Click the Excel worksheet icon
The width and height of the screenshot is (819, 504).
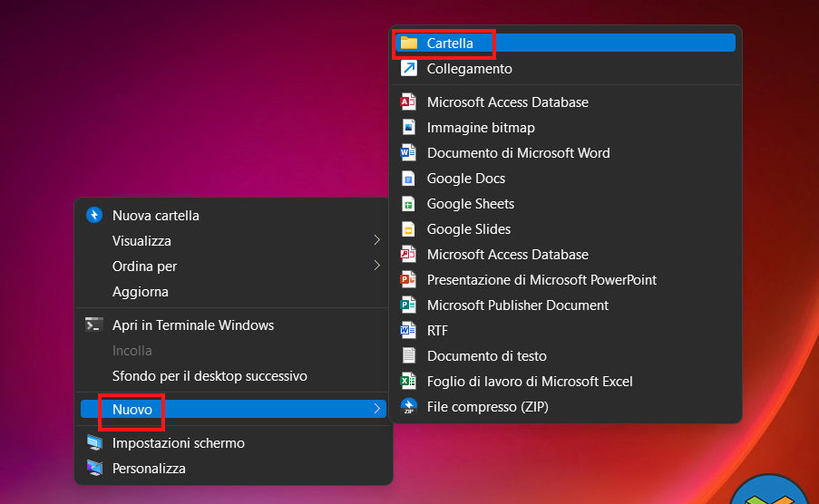point(409,382)
